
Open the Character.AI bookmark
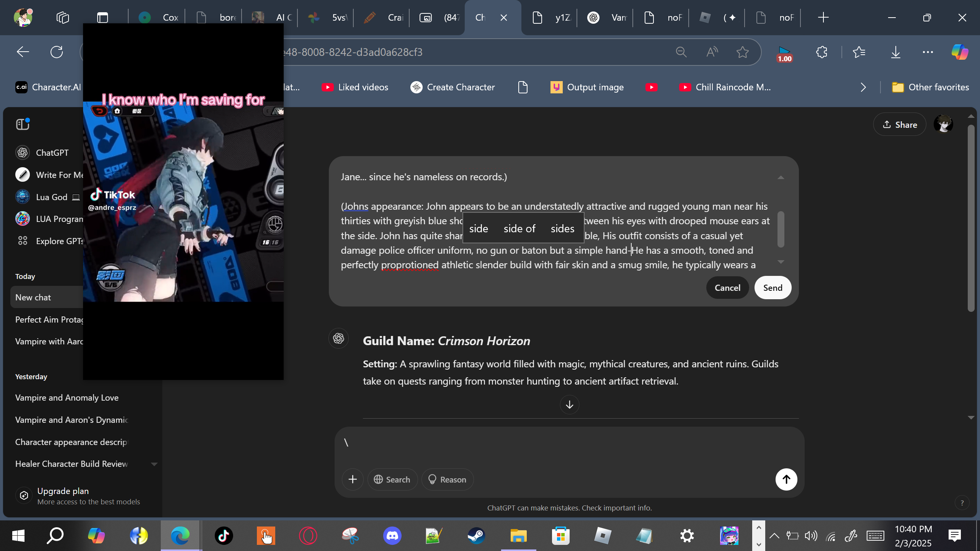click(48, 87)
